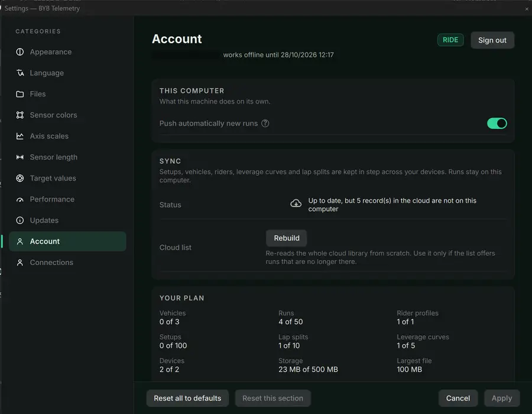Click the THIS COMPUTER section heading
The height and width of the screenshot is (414, 532).
tap(192, 91)
